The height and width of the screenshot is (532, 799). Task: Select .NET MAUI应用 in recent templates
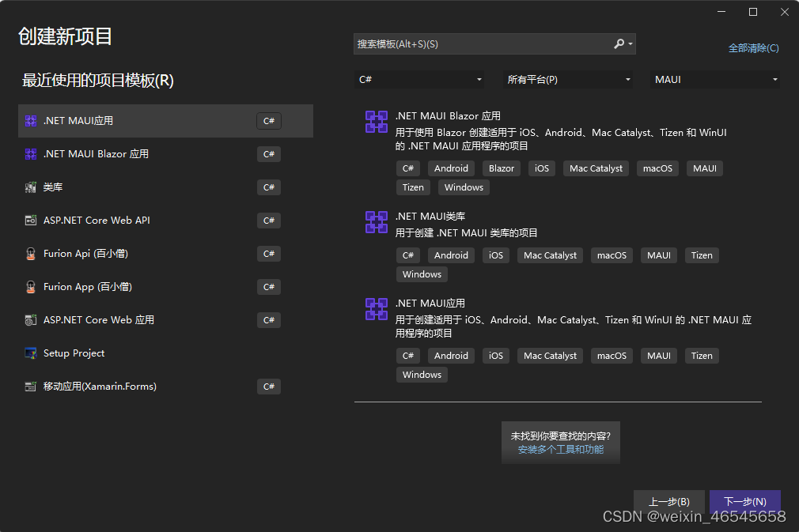tap(165, 121)
